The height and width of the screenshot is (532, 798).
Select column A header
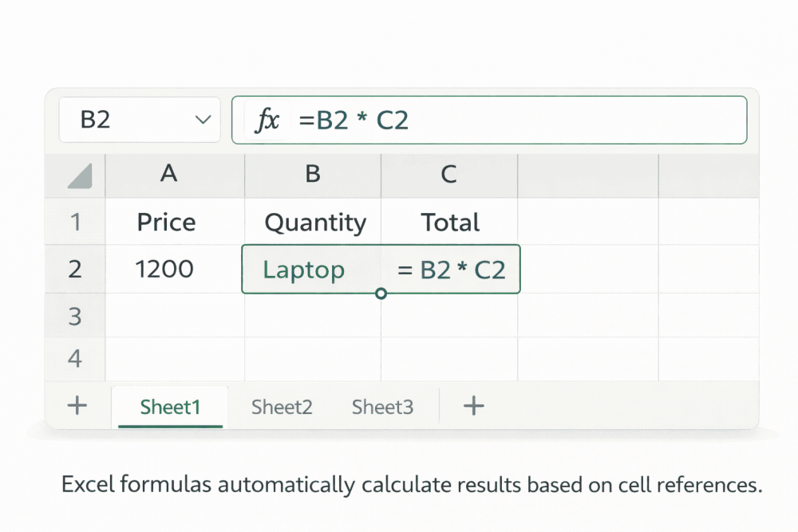(x=168, y=175)
